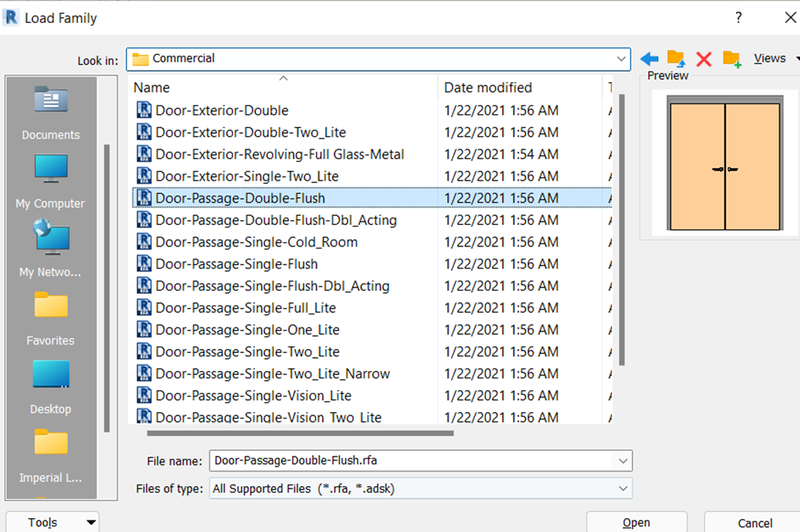Select the Door-Passage-Double-Flush-Dbl_Acting file name
Image resolution: width=800 pixels, height=532 pixels.
coord(276,220)
